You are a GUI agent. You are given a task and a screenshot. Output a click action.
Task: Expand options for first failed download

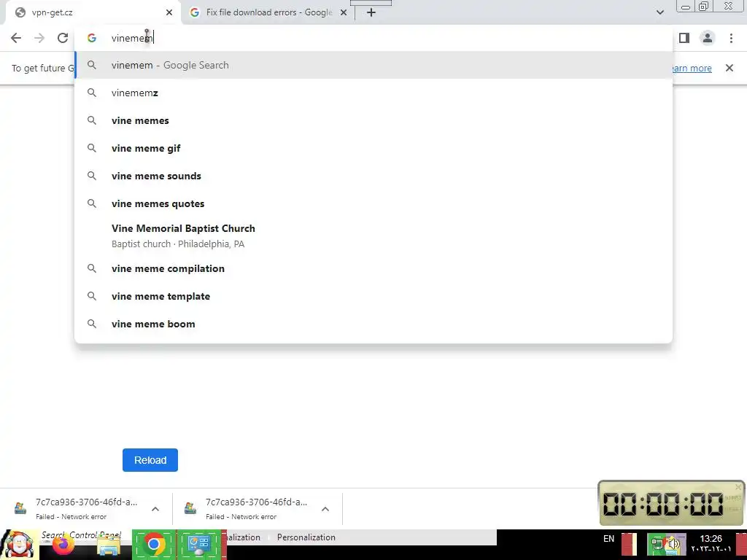(155, 509)
